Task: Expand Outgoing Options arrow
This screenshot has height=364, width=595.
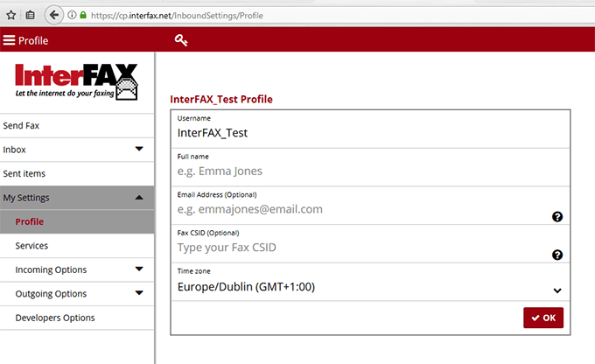Action: [x=139, y=293]
